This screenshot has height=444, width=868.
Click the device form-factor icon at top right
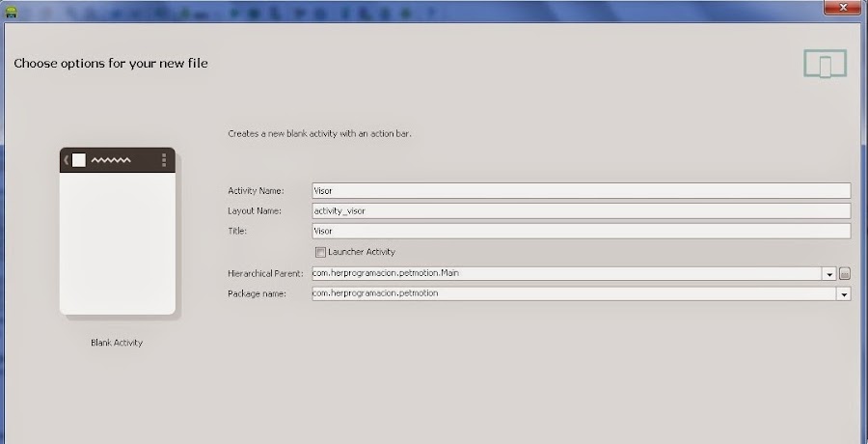(x=825, y=64)
